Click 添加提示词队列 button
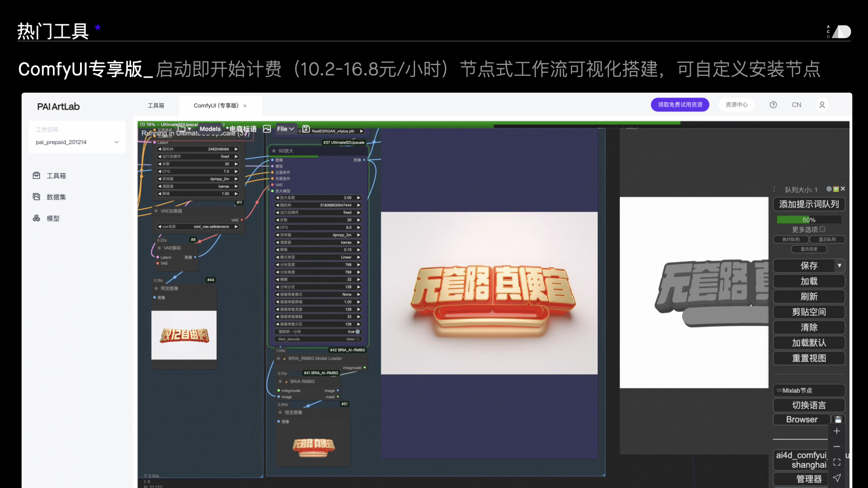Screen dimensions: 868x488 click(x=809, y=204)
